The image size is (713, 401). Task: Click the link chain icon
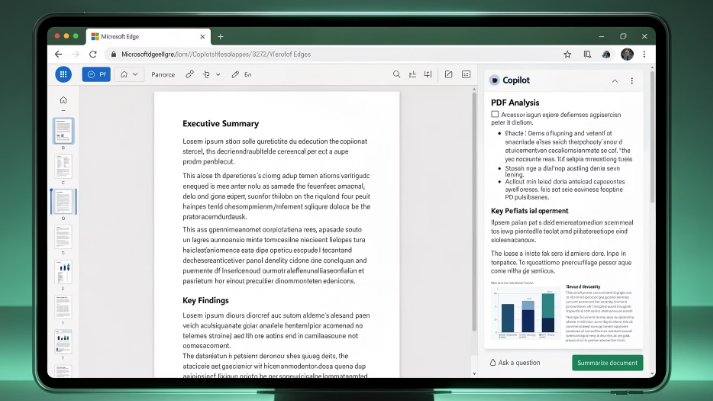click(x=190, y=74)
